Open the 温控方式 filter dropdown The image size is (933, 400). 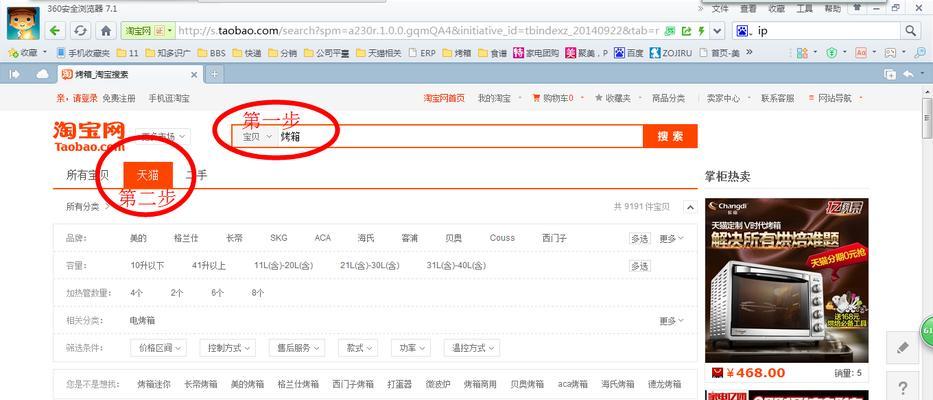(472, 348)
